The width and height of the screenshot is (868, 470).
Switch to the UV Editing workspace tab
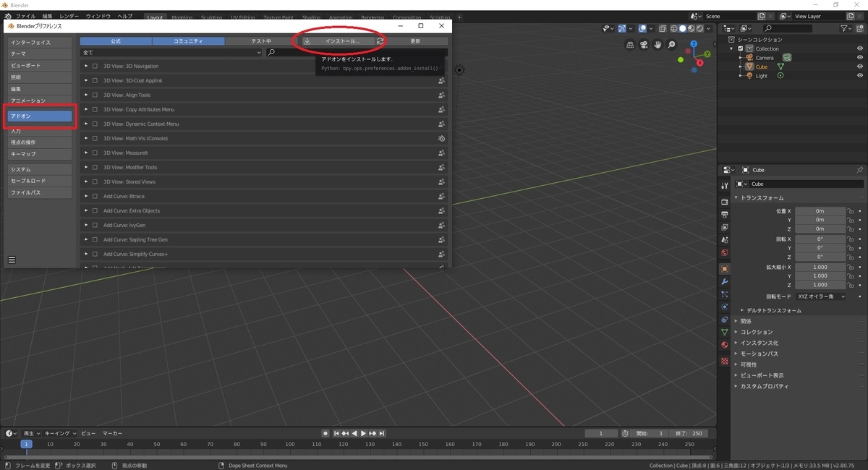[243, 17]
